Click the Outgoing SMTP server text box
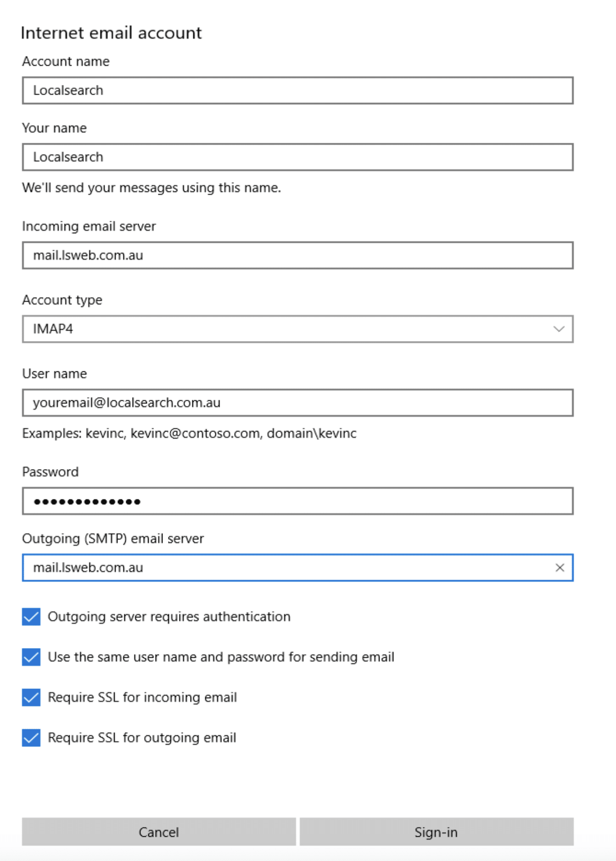 click(275, 567)
